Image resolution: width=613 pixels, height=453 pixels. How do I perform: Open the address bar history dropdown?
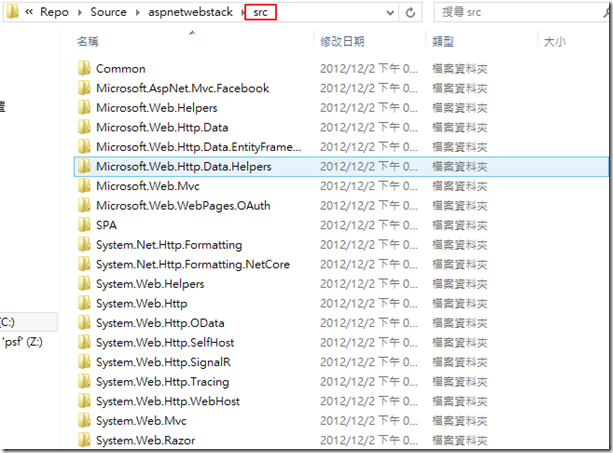[x=390, y=13]
